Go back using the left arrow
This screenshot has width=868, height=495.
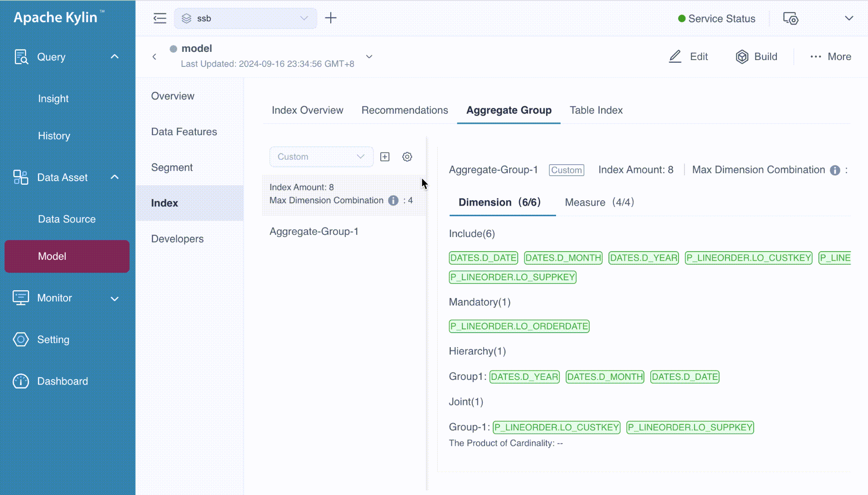click(154, 57)
